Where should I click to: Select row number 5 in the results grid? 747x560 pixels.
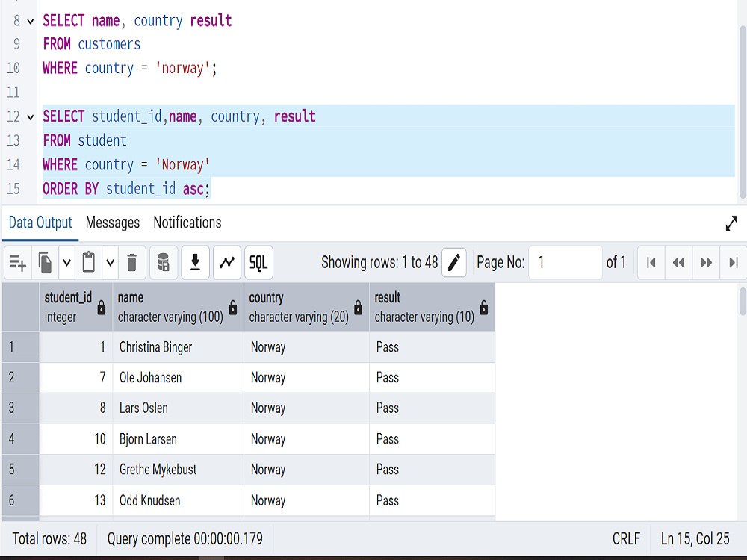(x=20, y=470)
